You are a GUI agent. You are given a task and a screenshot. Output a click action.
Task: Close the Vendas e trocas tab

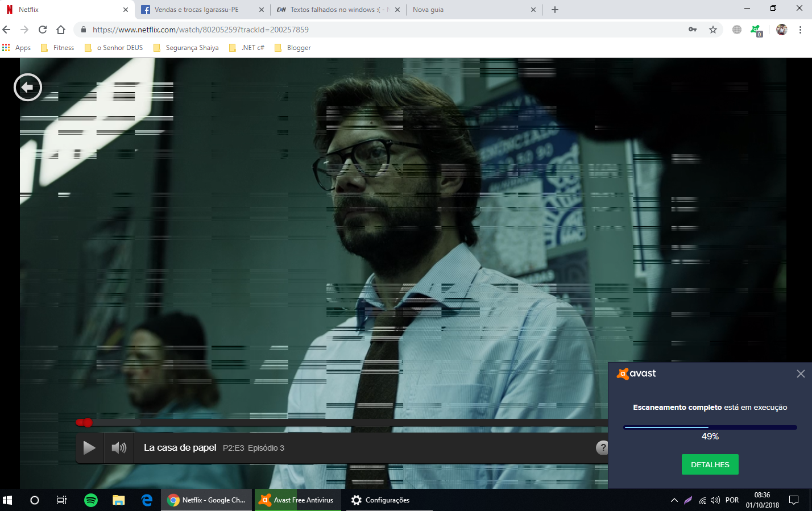262,10
